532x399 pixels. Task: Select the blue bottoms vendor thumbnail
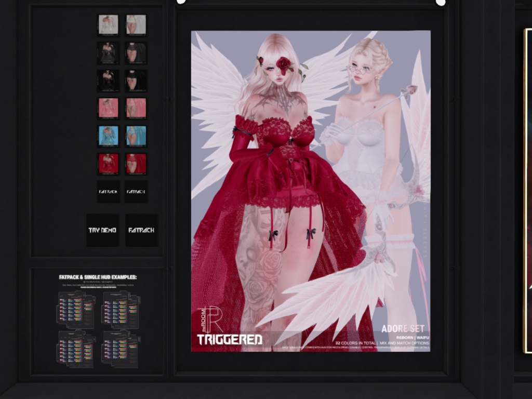(136, 136)
